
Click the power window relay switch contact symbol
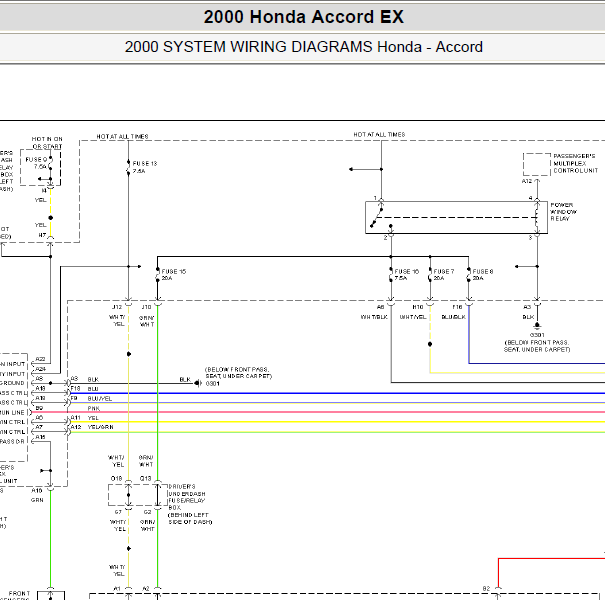(376, 217)
